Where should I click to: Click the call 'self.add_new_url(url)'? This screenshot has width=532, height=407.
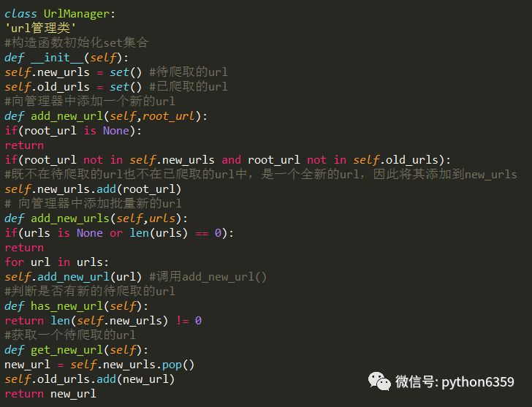73,277
